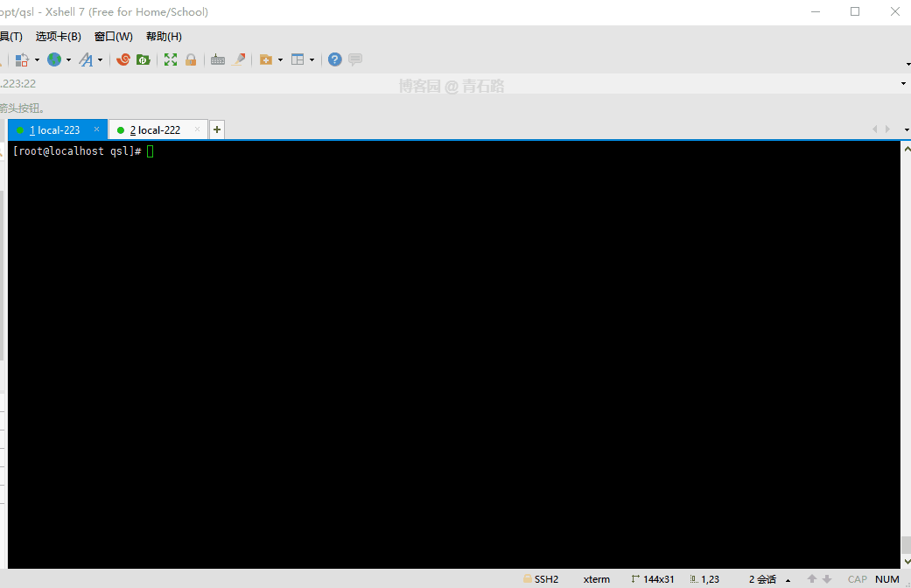Open the keyboard mapping icon

click(x=218, y=59)
